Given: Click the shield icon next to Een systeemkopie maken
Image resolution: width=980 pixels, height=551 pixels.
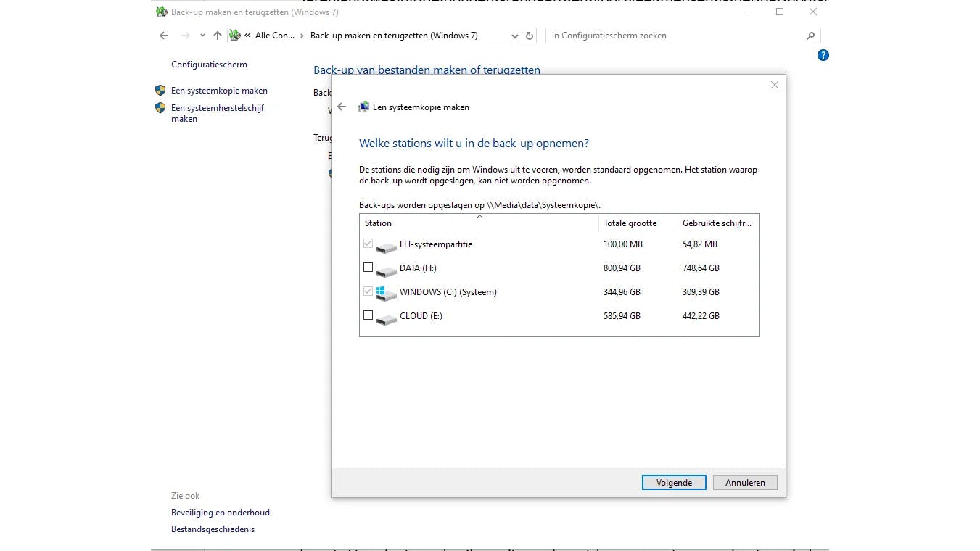Looking at the screenshot, I should coord(160,91).
